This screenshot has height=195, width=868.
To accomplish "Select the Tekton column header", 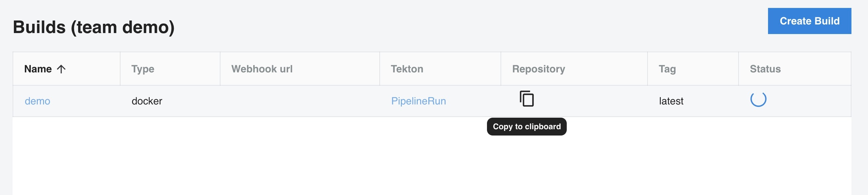I will tap(407, 69).
